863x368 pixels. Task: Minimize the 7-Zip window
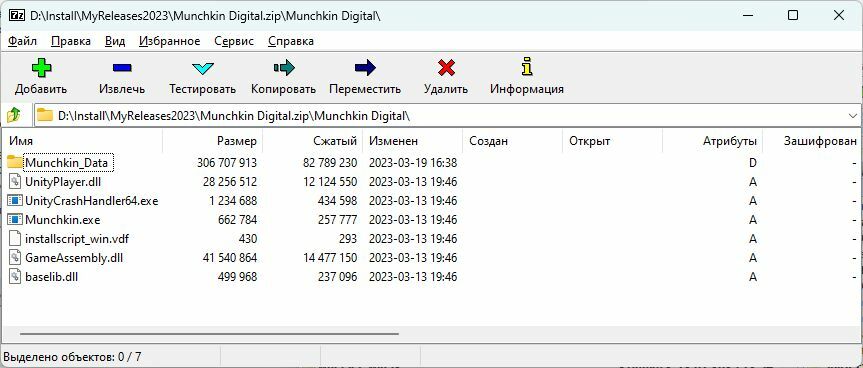pos(747,15)
